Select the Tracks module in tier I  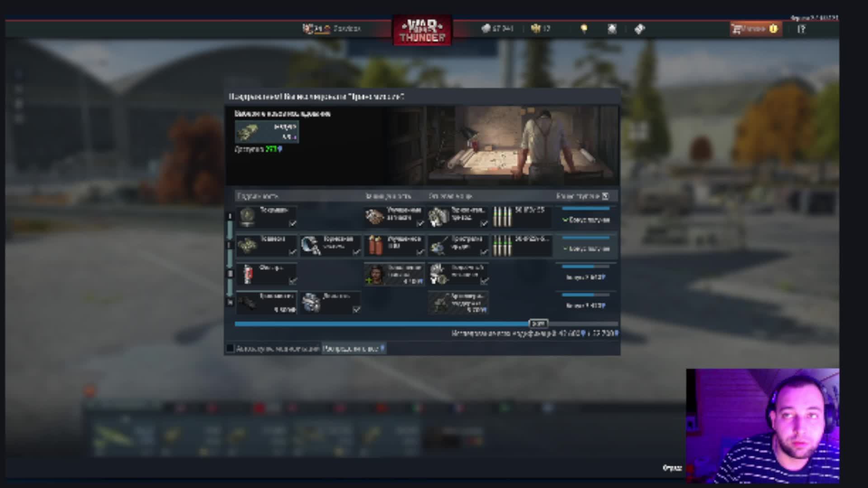266,217
